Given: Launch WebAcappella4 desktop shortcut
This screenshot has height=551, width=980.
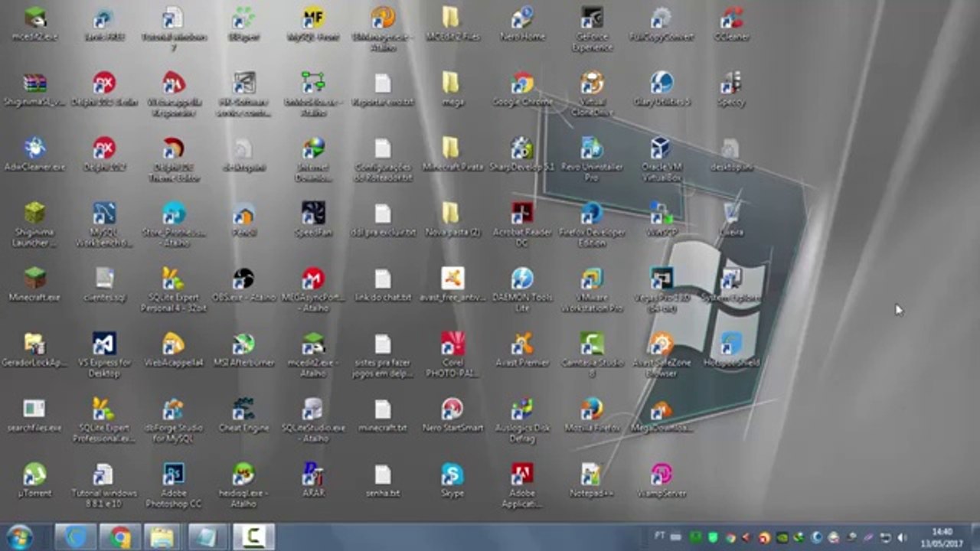Looking at the screenshot, I should tap(174, 350).
